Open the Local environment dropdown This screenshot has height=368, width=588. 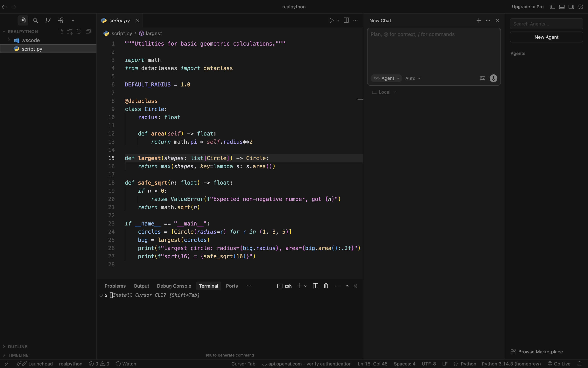[x=384, y=92]
